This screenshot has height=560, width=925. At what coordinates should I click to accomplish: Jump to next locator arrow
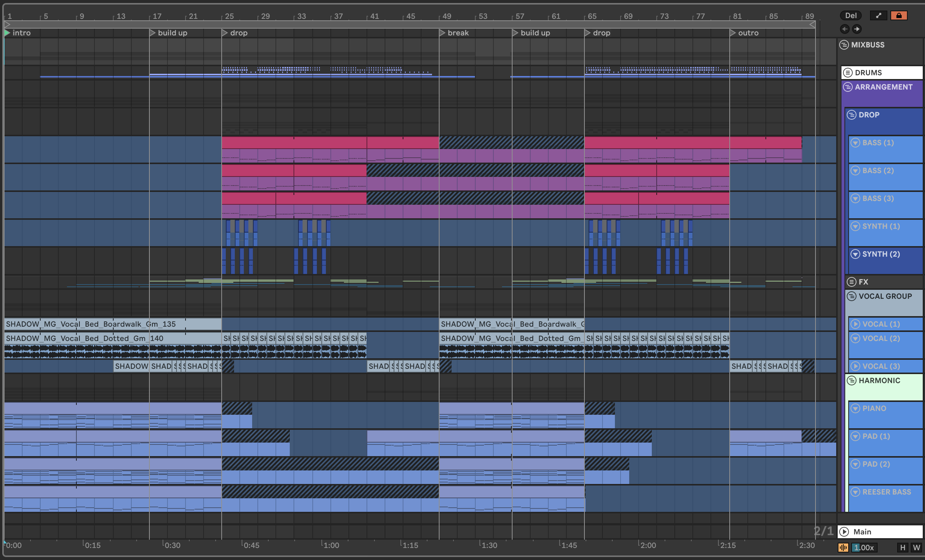click(x=857, y=29)
